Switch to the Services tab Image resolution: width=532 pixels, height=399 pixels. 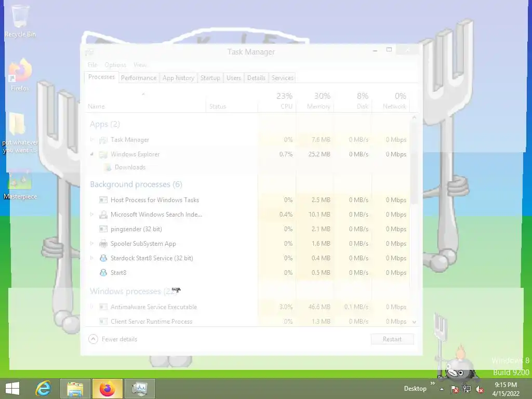point(282,78)
